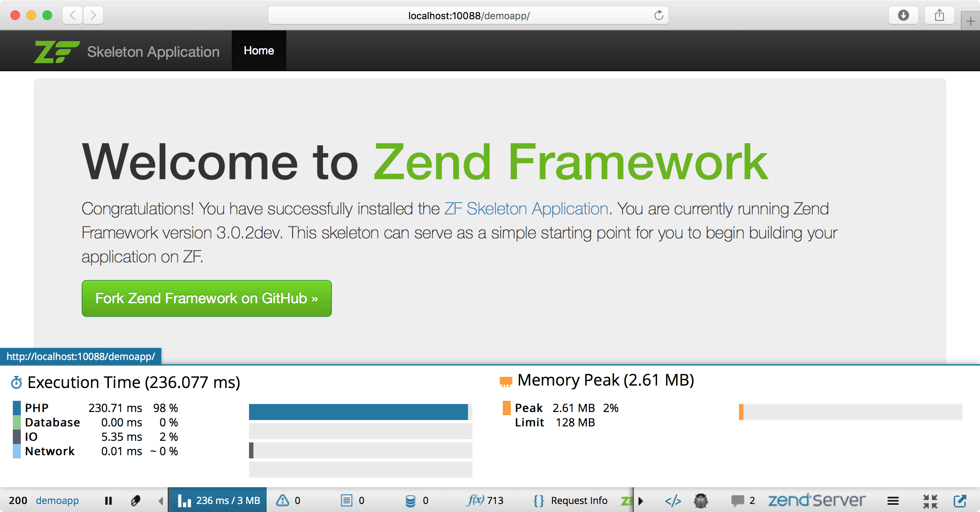Toggle the open new window icon
This screenshot has width=980, height=512.
(961, 498)
